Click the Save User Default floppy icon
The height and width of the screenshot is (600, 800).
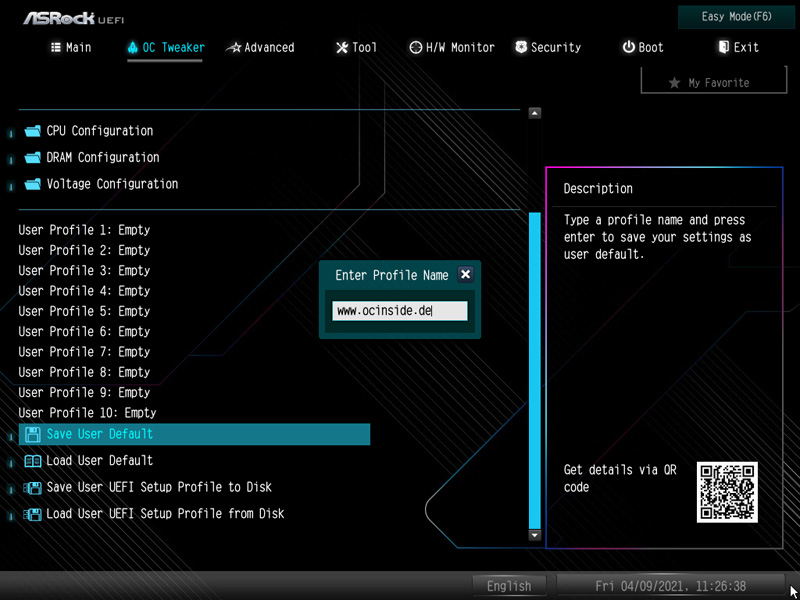[x=33, y=435]
